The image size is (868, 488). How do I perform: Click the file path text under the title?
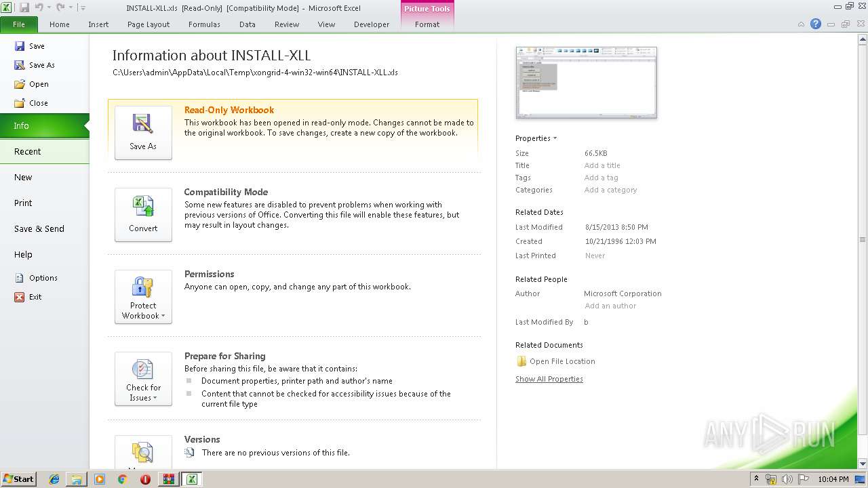point(255,72)
